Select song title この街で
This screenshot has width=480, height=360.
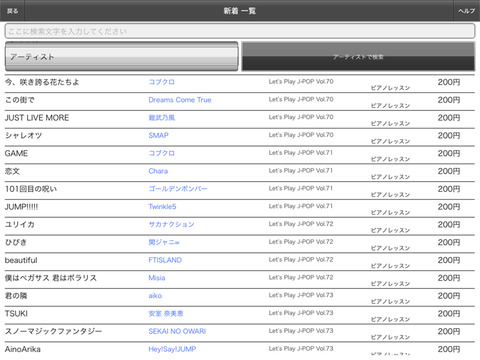pyautogui.click(x=19, y=100)
